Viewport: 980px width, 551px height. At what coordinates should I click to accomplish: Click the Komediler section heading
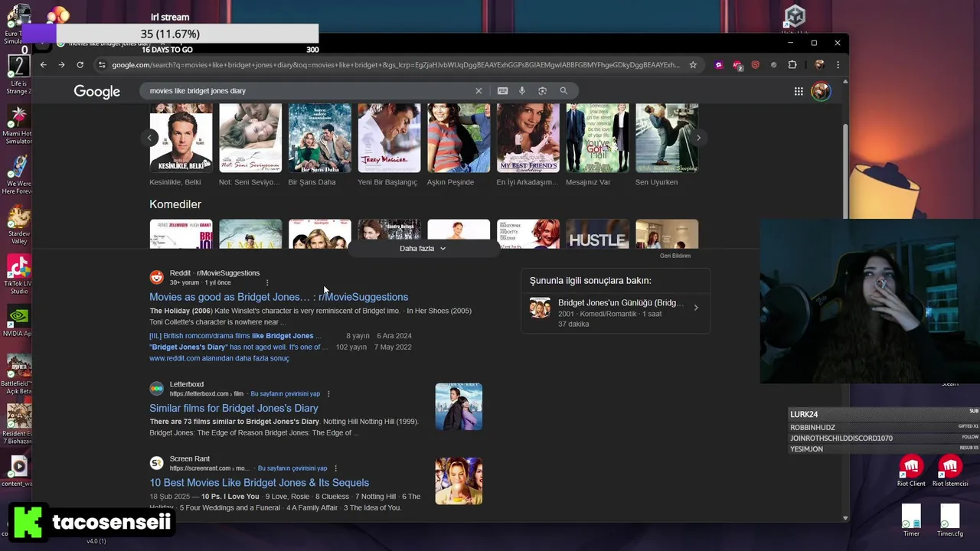pyautogui.click(x=175, y=204)
